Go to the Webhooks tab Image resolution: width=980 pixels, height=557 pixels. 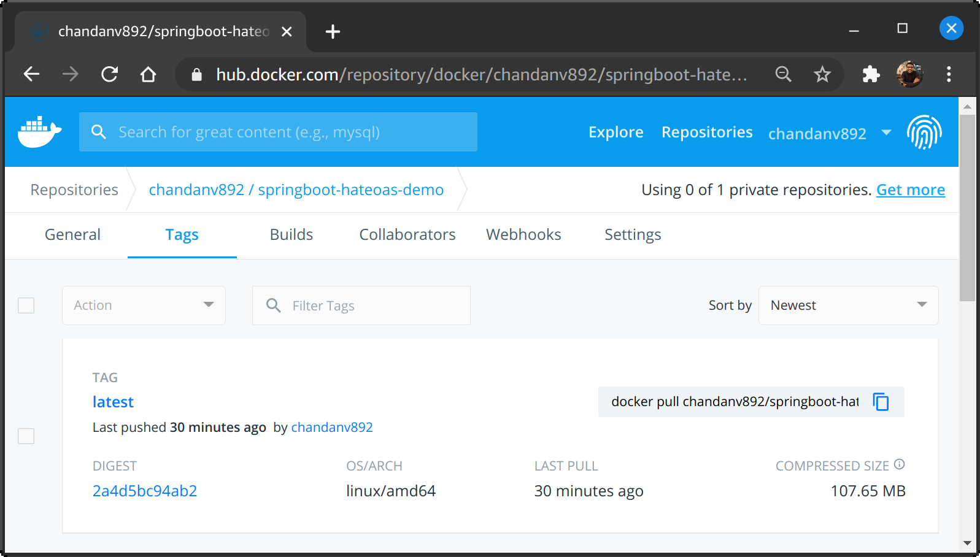523,235
